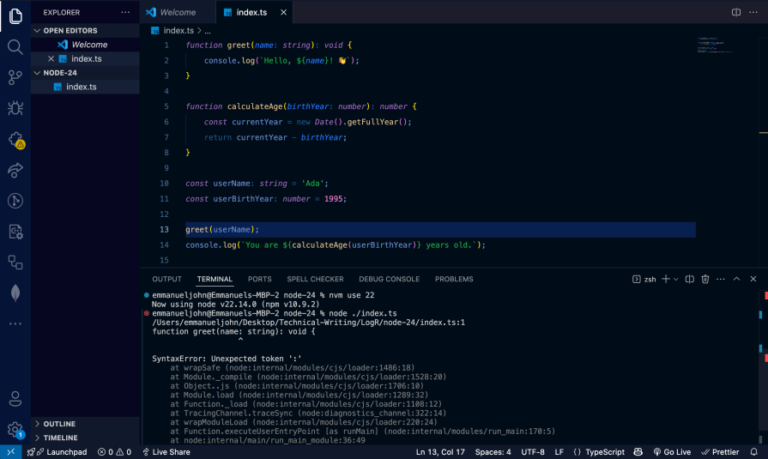This screenshot has height=459, width=768.
Task: Click the code minimap preview
Action: click(x=715, y=45)
